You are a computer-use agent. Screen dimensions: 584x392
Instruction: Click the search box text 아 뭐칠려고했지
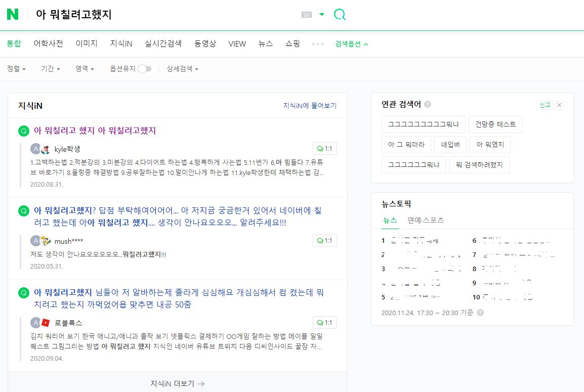click(74, 15)
